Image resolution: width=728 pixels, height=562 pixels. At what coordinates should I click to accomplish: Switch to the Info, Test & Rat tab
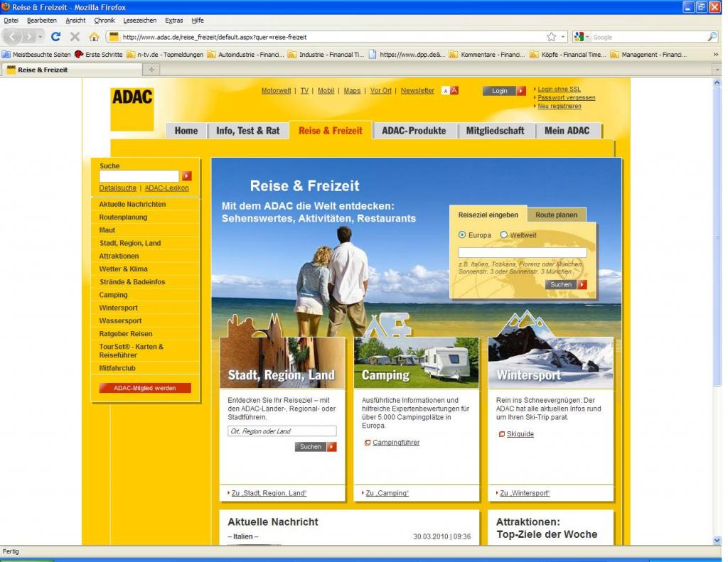click(248, 131)
